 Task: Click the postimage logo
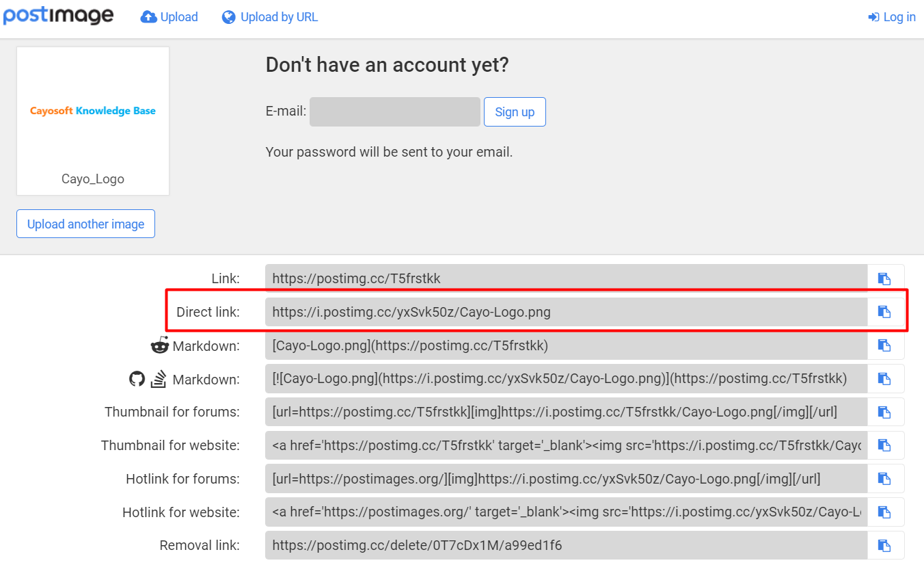click(x=58, y=16)
